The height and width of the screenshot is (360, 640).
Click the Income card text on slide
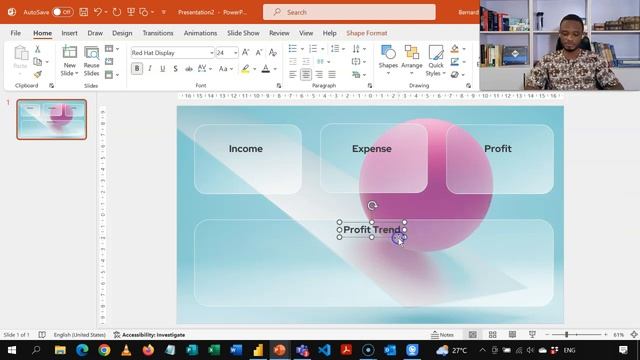tap(246, 149)
